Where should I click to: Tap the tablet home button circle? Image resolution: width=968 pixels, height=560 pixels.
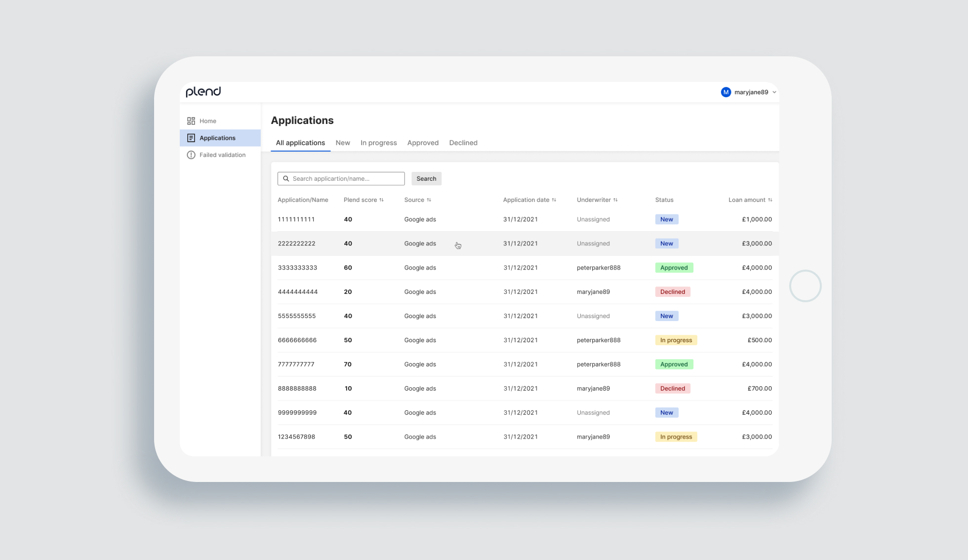805,286
